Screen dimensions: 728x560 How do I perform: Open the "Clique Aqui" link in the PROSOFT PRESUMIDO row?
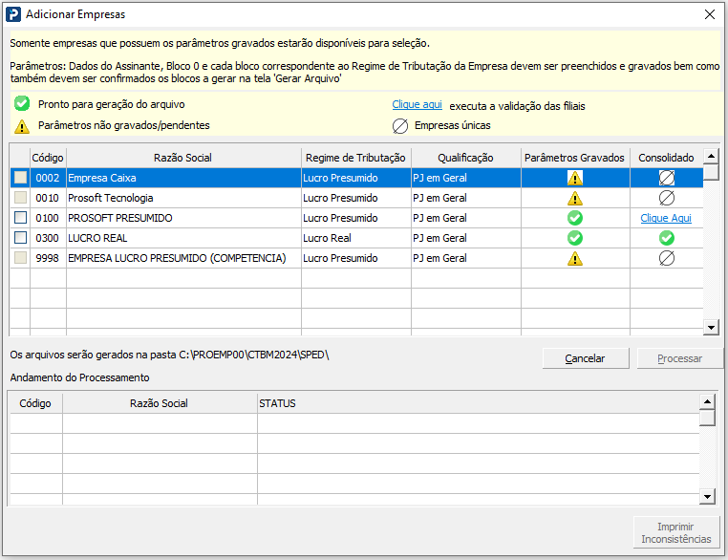[x=666, y=218]
